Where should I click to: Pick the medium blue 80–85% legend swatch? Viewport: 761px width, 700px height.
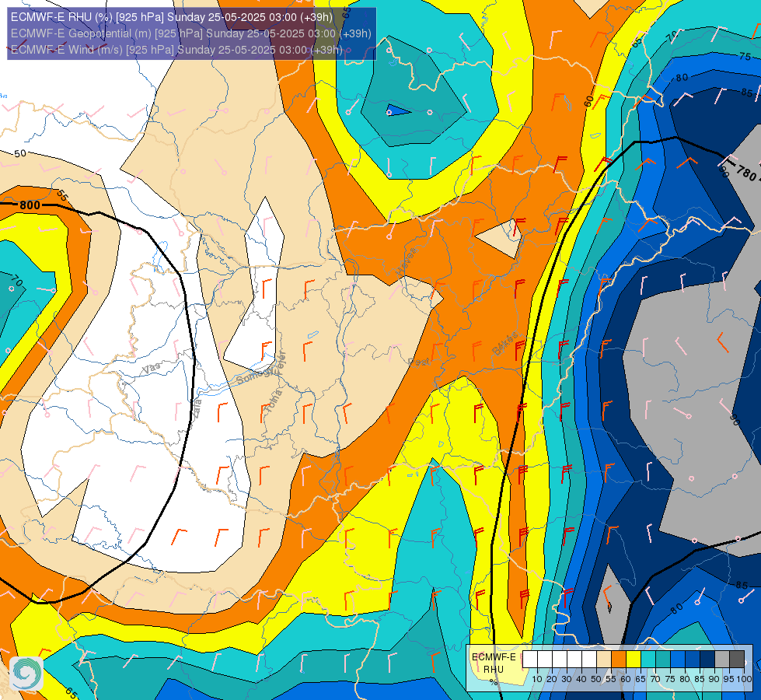tap(693, 659)
